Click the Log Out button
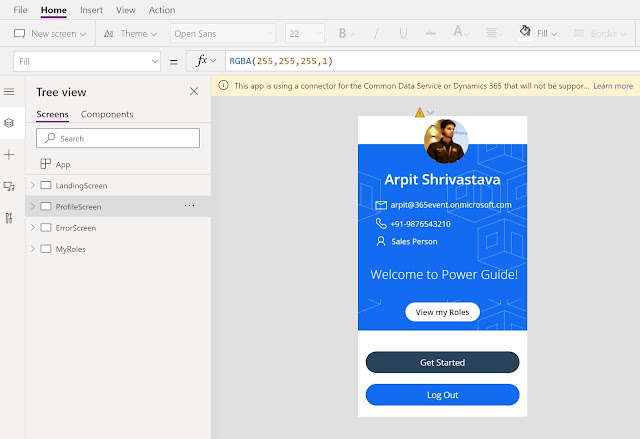 [x=442, y=395]
